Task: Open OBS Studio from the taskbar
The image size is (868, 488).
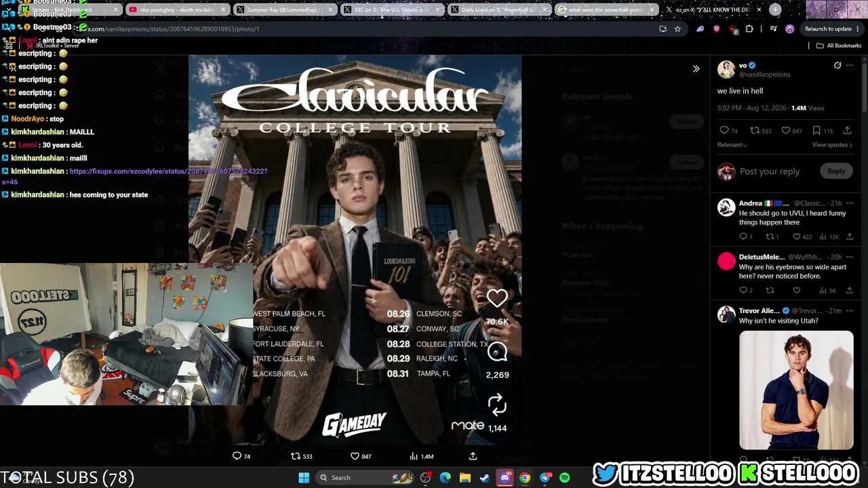Action: click(x=425, y=478)
